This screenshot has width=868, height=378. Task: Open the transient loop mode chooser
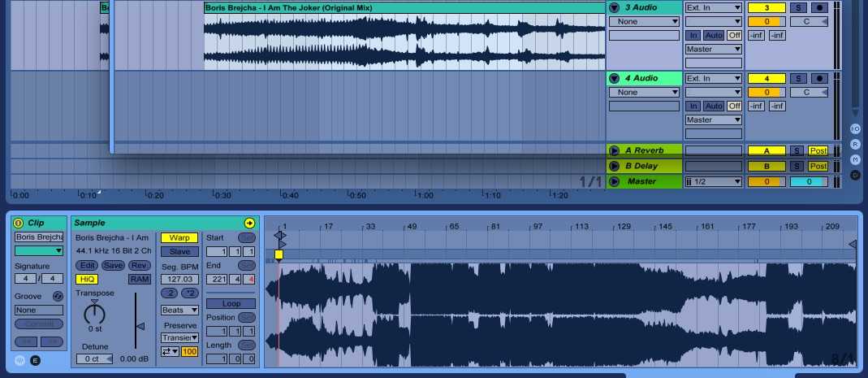click(x=170, y=351)
